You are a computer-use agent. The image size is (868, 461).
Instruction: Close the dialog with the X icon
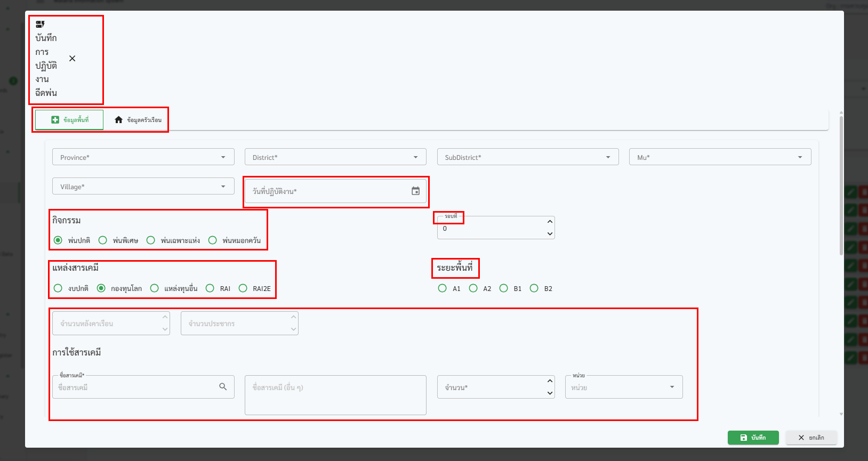pyautogui.click(x=73, y=59)
